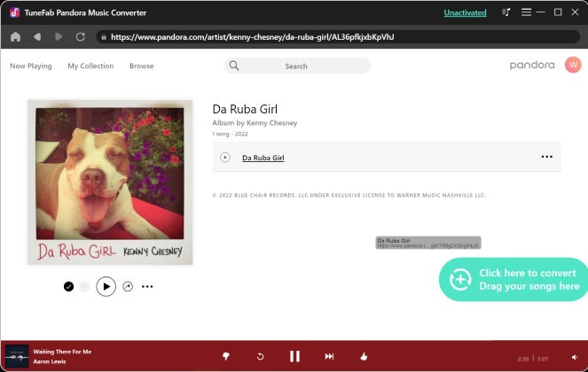Thumb up the current song
This screenshot has width=588, height=372.
[x=364, y=356]
